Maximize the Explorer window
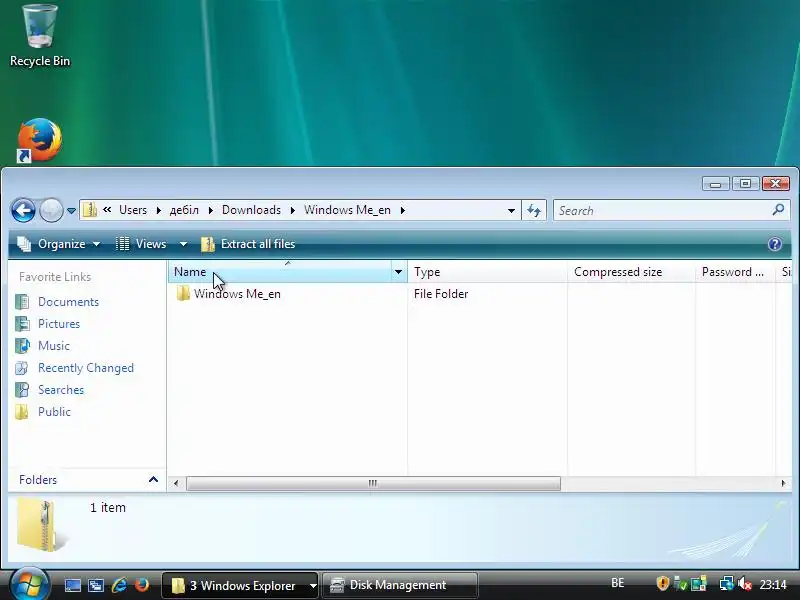The image size is (800, 600). click(745, 183)
